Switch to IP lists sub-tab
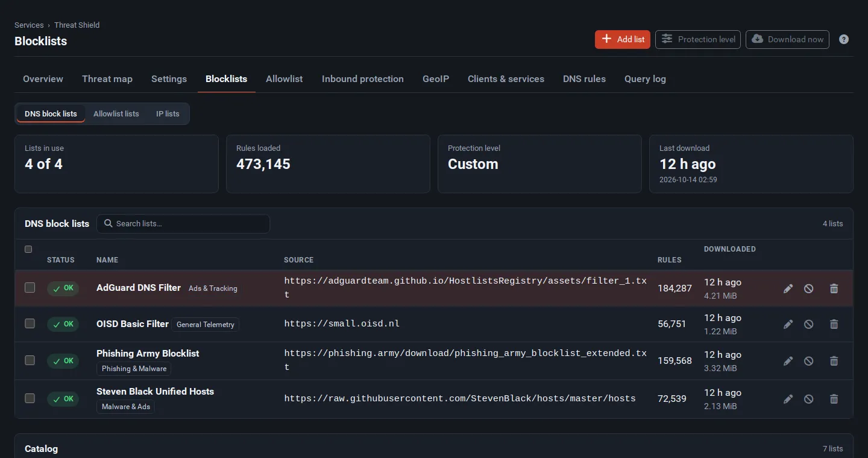868x458 pixels. [x=168, y=113]
